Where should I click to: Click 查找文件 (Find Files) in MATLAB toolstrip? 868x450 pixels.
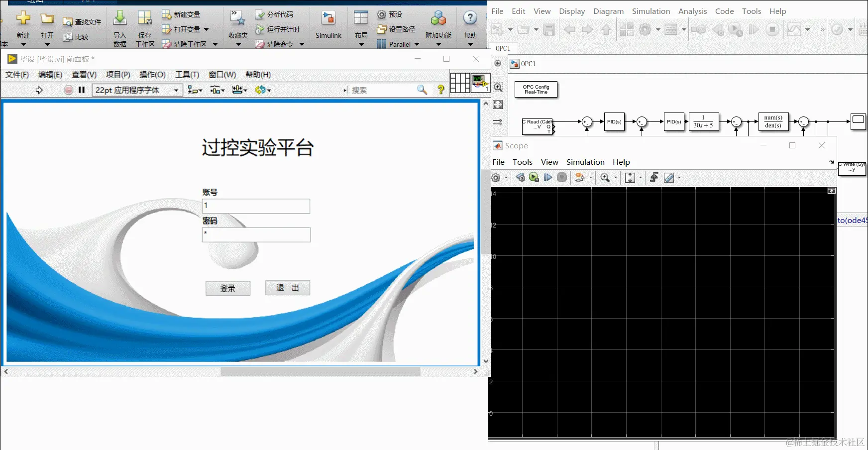(x=82, y=22)
